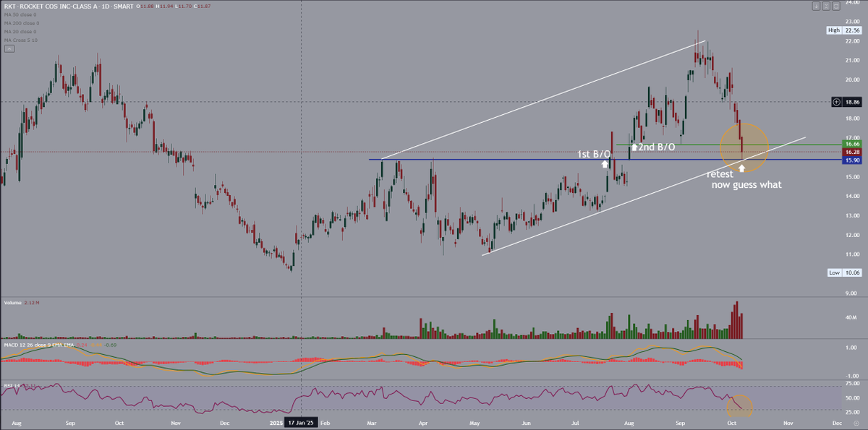Select the MA 200 close indicator legend

(22, 23)
